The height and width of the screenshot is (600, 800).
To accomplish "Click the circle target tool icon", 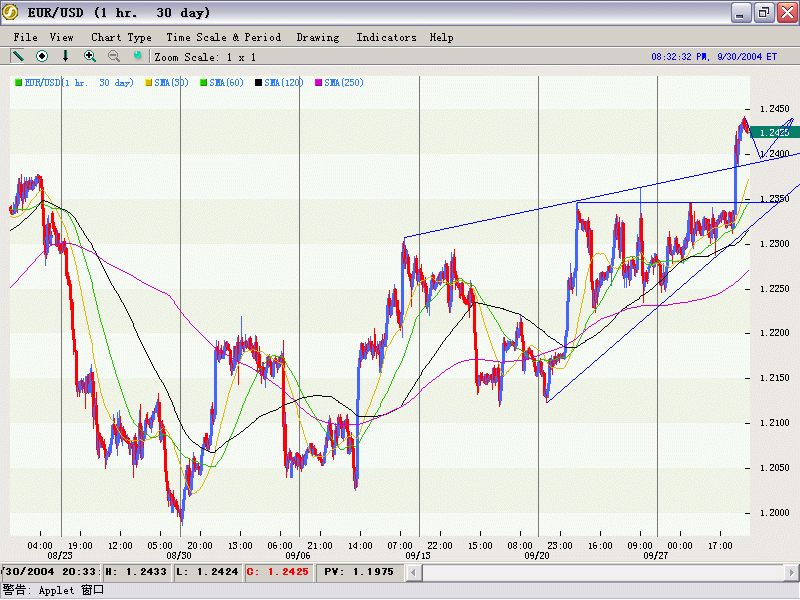I will click(x=42, y=57).
